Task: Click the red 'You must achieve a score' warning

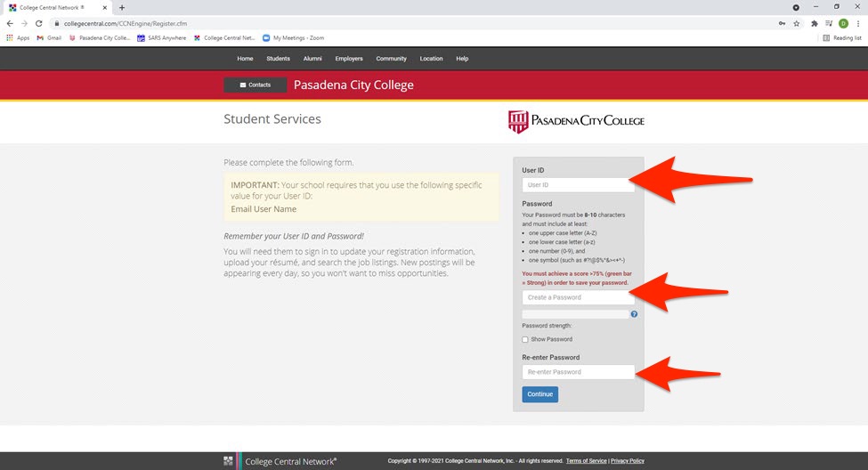Action: (x=576, y=278)
